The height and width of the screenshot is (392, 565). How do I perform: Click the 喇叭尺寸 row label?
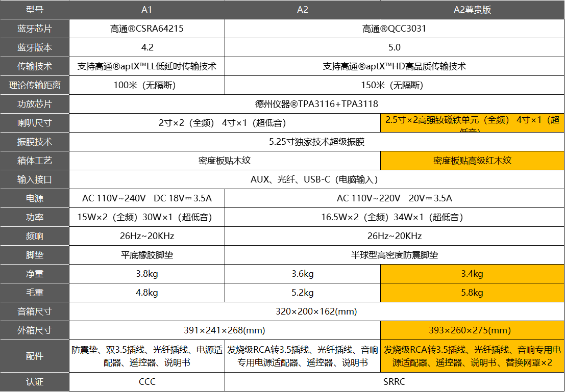[35, 123]
